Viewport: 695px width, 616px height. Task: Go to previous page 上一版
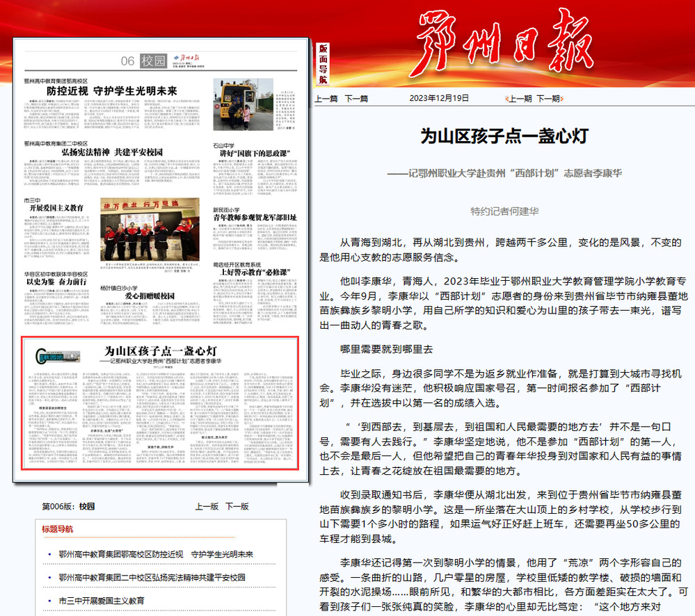(x=207, y=506)
